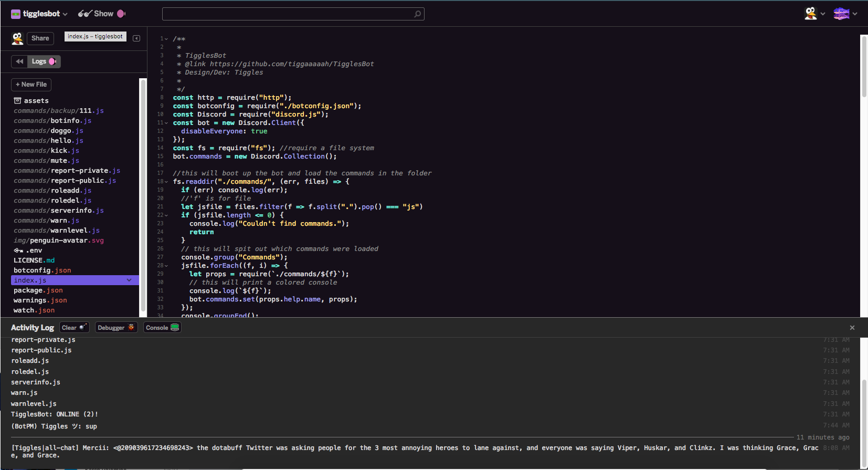Open LICENSE.md file

(34, 260)
